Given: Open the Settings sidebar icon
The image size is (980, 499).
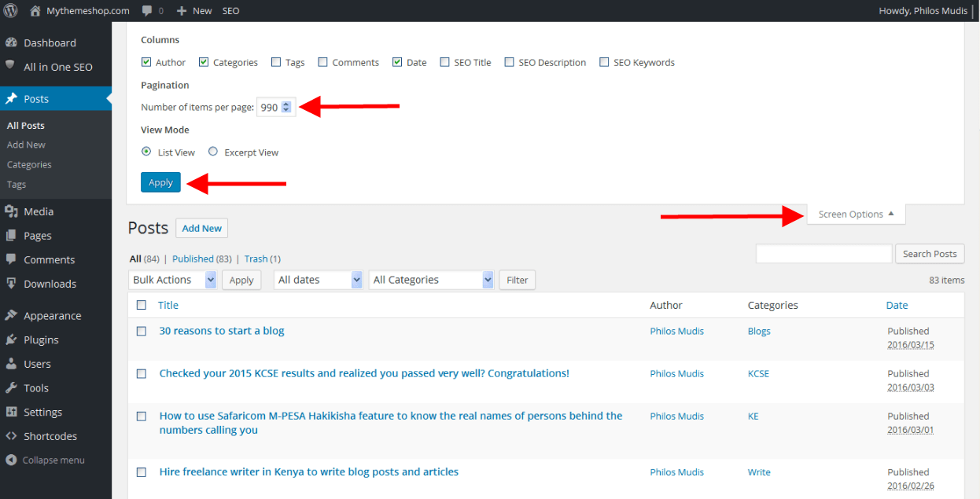Looking at the screenshot, I should click(x=11, y=412).
